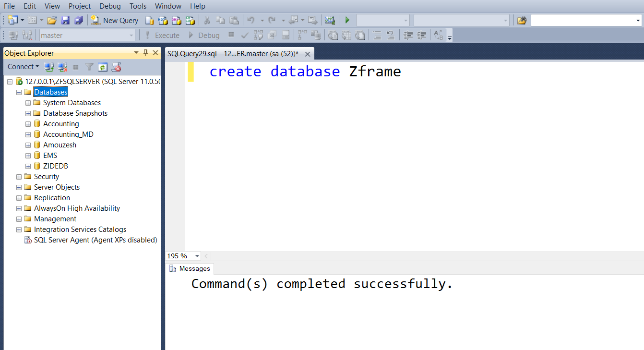Click Uncomment selected lines icon
Image resolution: width=644 pixels, height=350 pixels.
391,35
